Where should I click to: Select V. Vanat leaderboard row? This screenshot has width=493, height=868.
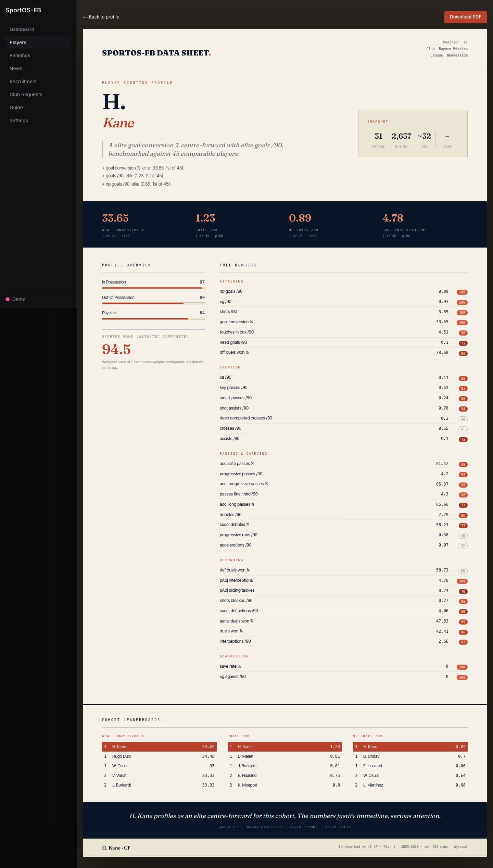(x=159, y=776)
